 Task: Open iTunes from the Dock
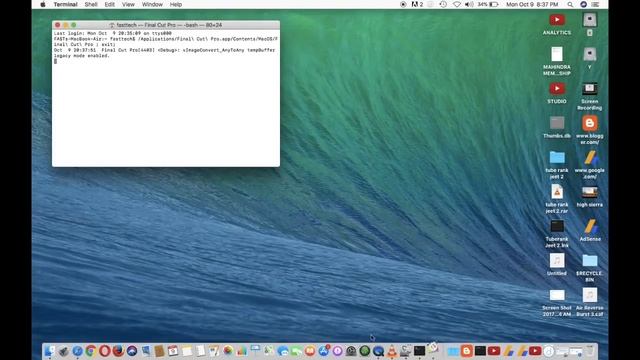337,351
